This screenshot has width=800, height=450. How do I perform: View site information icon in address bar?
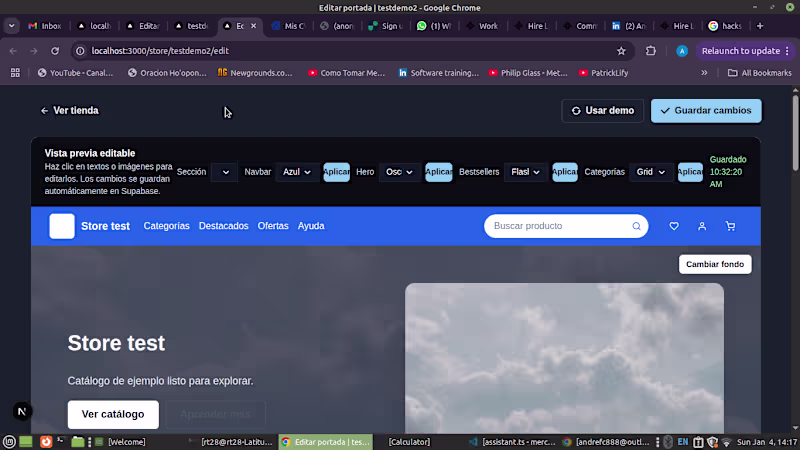point(80,51)
